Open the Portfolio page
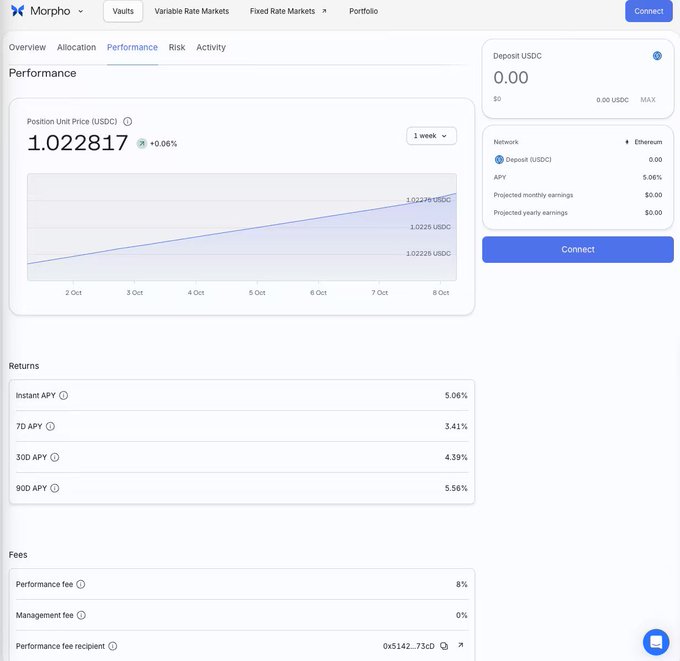Viewport: 680px width, 661px height. tap(363, 11)
